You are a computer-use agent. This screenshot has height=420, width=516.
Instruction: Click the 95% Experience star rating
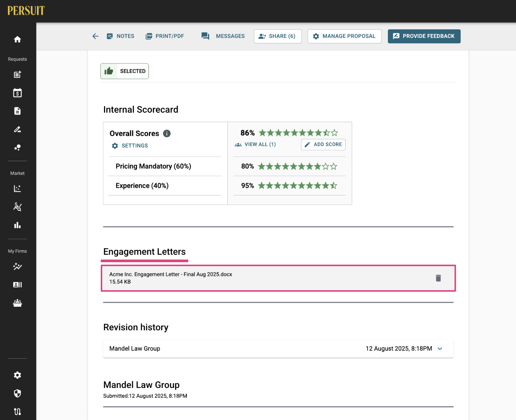click(x=297, y=186)
